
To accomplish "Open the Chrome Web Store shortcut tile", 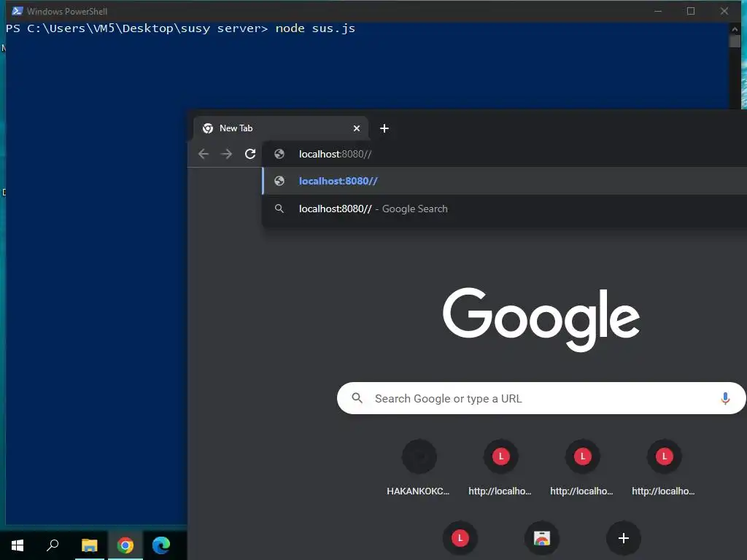I will point(542,538).
